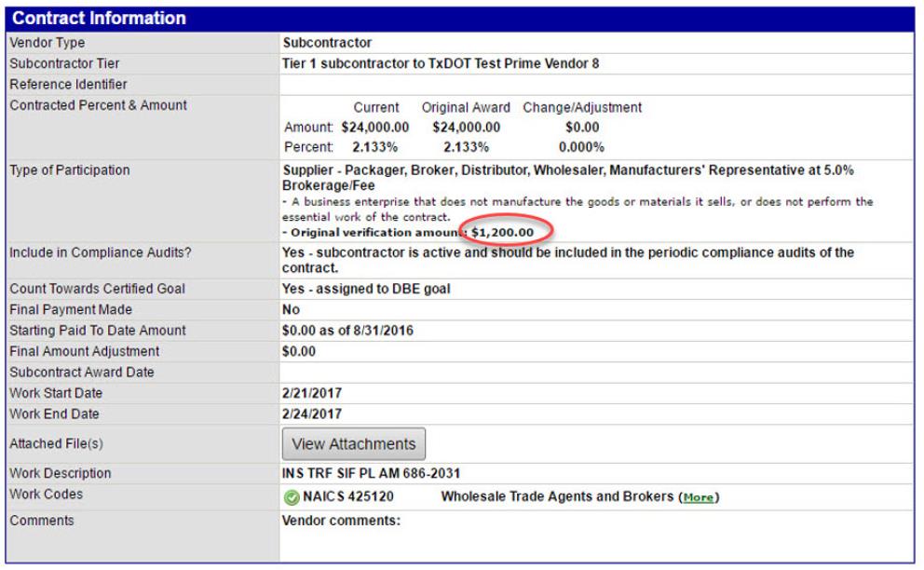Click the empty Reference Identifier field
This screenshot has width=924, height=570.
[x=596, y=85]
